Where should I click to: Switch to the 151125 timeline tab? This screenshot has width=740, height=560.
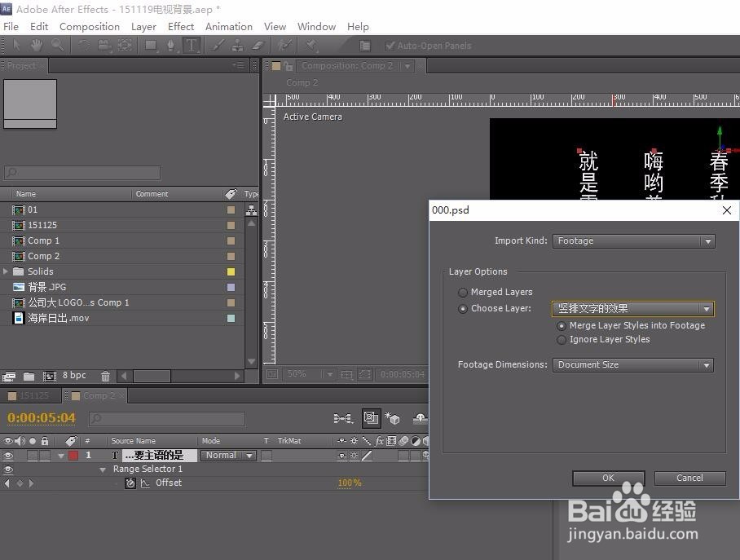tap(31, 395)
